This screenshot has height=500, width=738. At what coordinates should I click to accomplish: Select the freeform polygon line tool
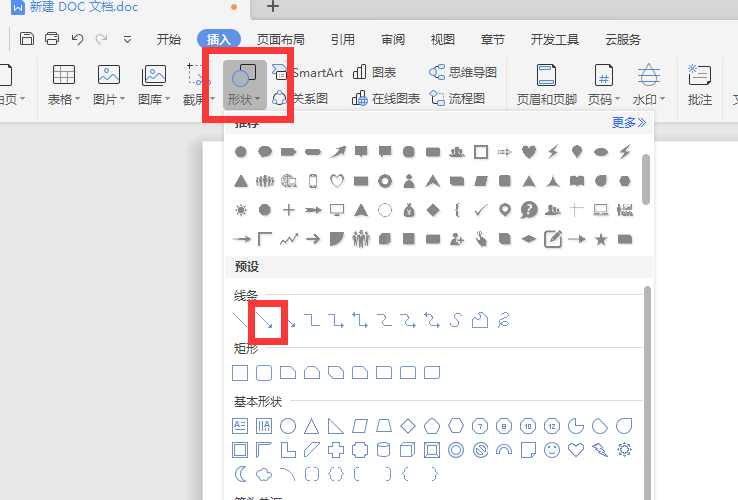click(480, 320)
